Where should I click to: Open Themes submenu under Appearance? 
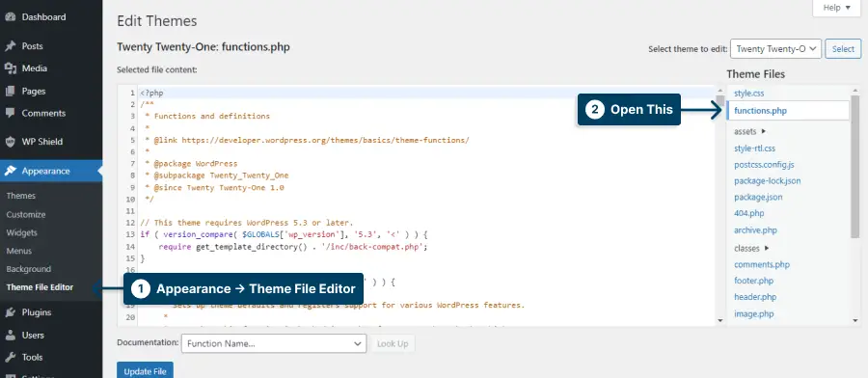point(21,196)
